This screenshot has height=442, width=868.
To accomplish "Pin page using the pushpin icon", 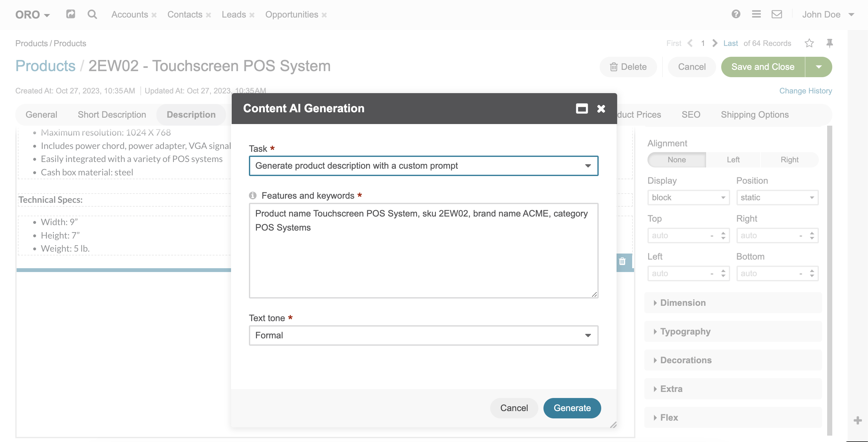I will coord(829,43).
